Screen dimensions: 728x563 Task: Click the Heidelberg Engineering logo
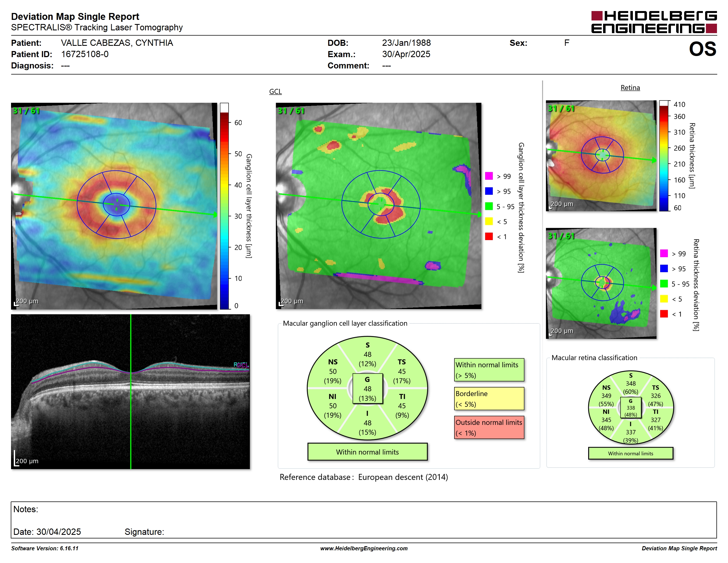click(x=654, y=22)
